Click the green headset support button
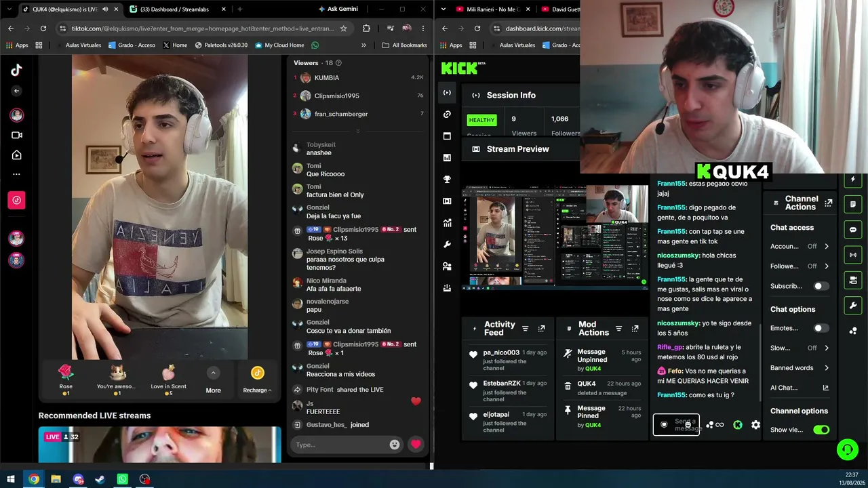Viewport: 868px width, 488px height. (x=846, y=449)
